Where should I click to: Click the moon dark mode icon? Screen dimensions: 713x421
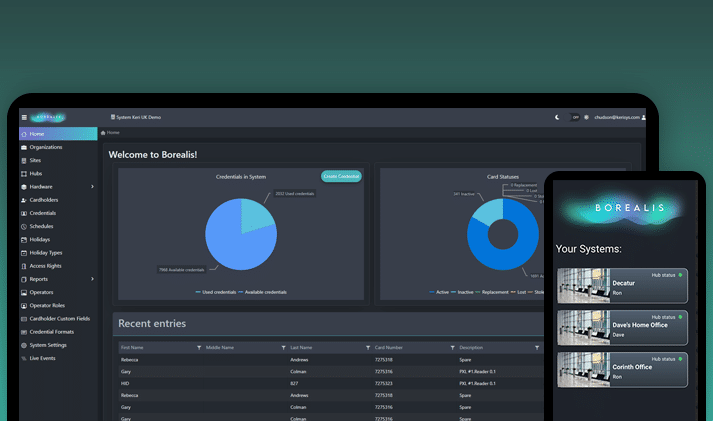pos(557,117)
